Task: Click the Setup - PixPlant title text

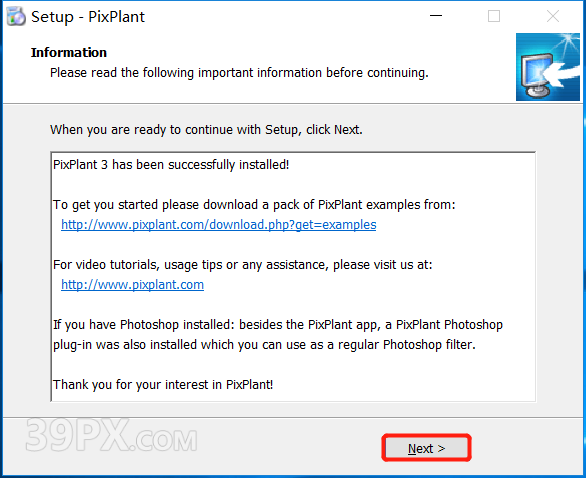Action: pyautogui.click(x=88, y=17)
